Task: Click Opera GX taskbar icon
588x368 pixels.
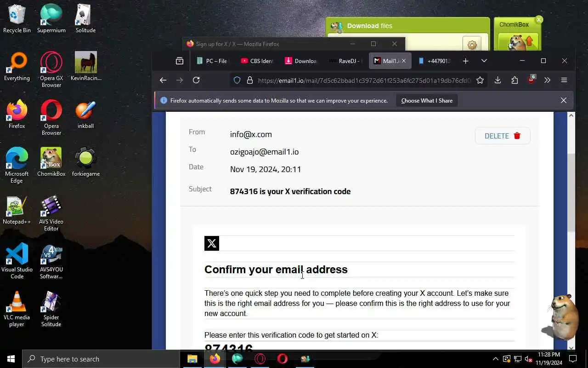Action: (260, 359)
